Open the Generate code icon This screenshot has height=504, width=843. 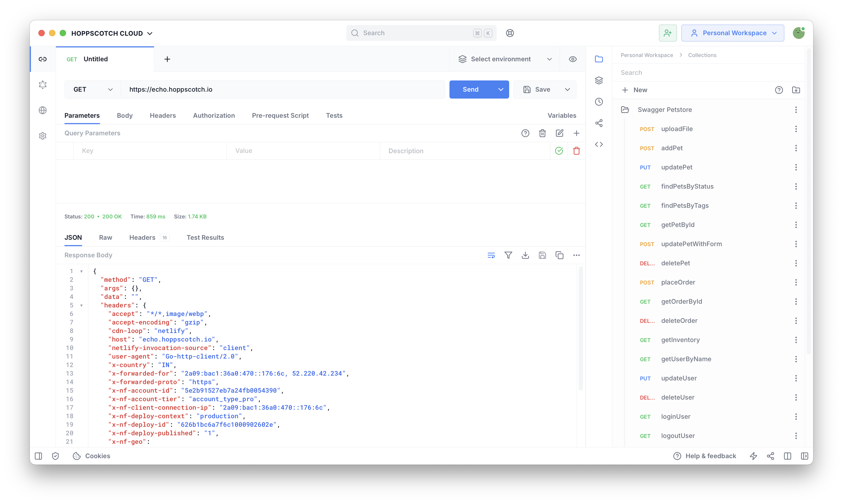click(x=599, y=144)
